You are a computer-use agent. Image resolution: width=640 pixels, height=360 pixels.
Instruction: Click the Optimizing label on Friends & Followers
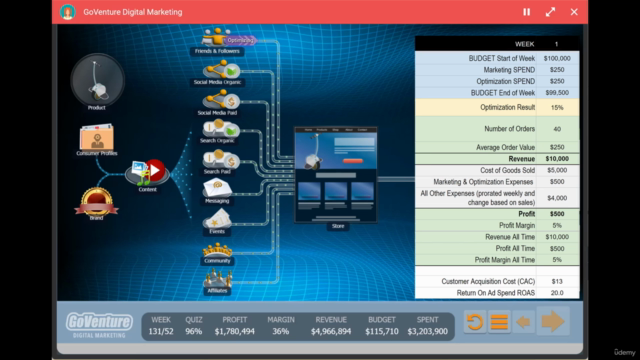tap(240, 40)
